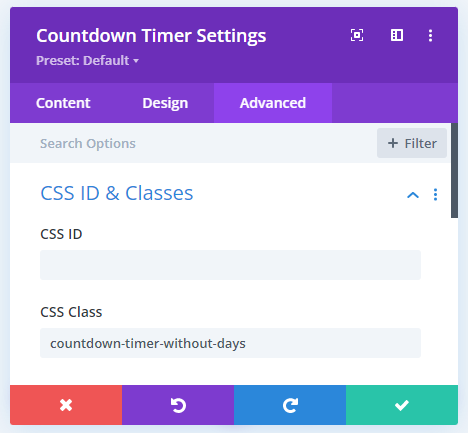Open the Preset: Default dropdown
468x433 pixels.
(88, 61)
